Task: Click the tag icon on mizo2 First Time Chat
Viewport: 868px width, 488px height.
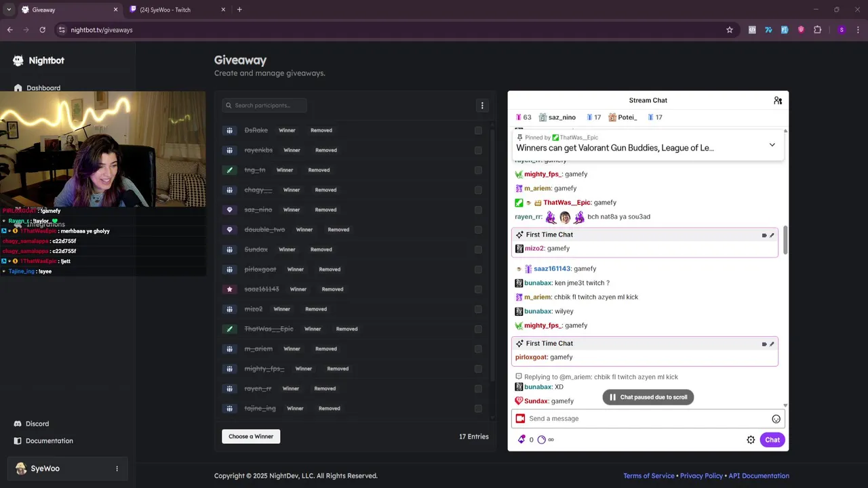Action: point(764,235)
